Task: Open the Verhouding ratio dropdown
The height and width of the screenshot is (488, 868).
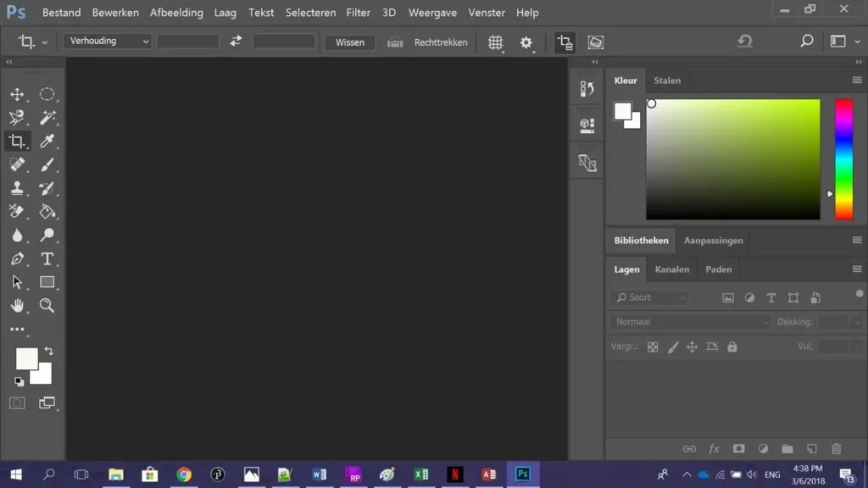Action: click(x=108, y=42)
